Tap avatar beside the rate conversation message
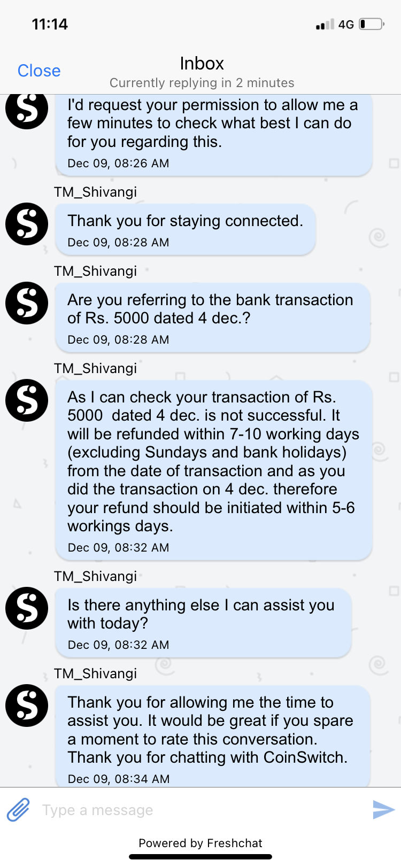401x868 pixels. 27,706
